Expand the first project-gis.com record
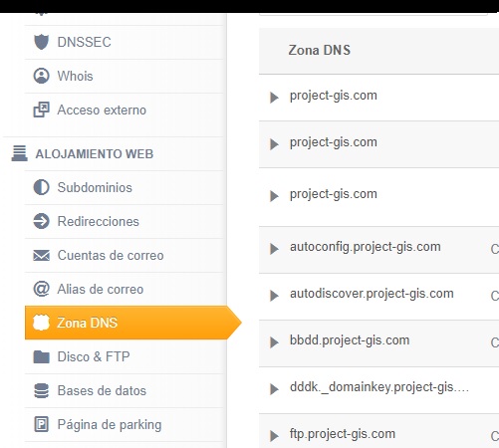The image size is (499, 448). click(x=274, y=98)
